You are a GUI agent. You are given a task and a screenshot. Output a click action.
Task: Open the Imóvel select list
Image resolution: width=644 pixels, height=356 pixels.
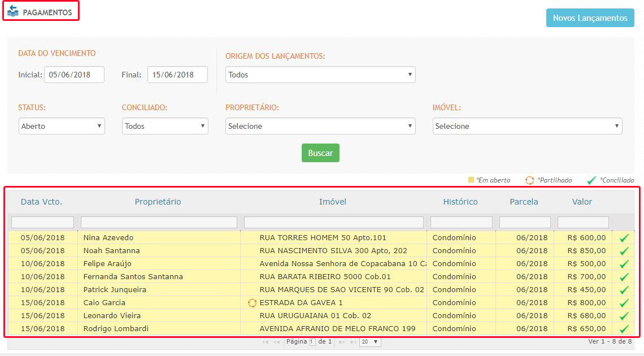coord(527,126)
